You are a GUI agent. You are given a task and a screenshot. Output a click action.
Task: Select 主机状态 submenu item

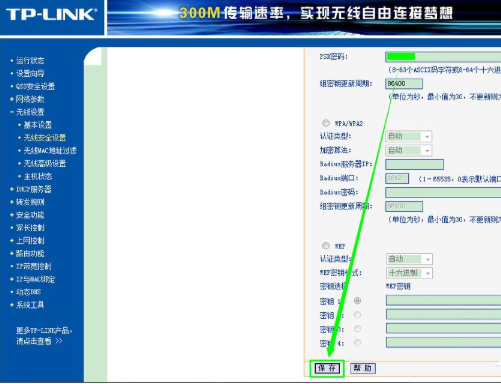pos(38,176)
